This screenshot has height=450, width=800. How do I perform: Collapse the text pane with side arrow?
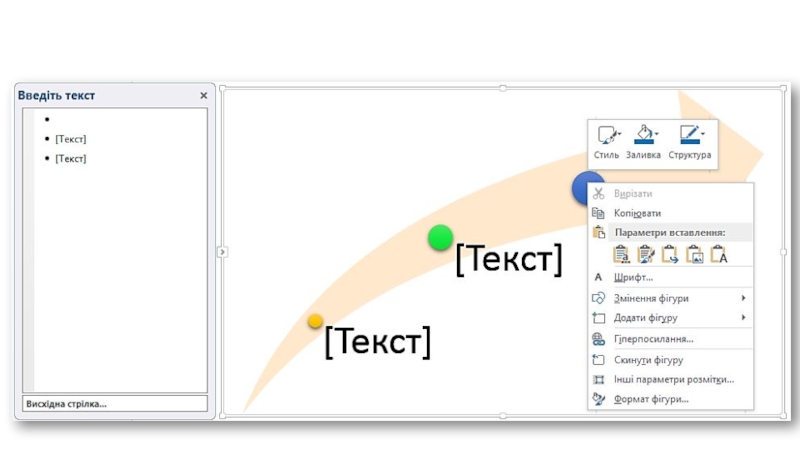coord(222,252)
